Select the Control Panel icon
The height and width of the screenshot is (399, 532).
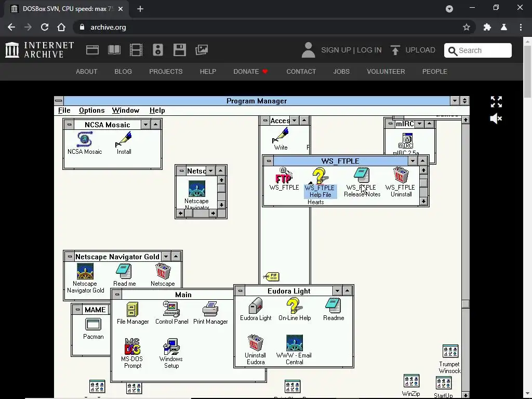coord(171,309)
